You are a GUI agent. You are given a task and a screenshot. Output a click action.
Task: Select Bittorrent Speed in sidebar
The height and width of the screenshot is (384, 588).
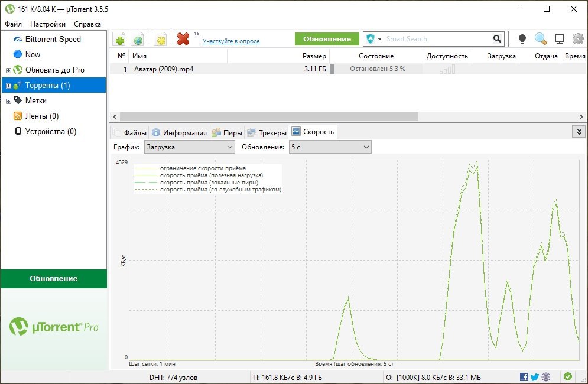[53, 39]
